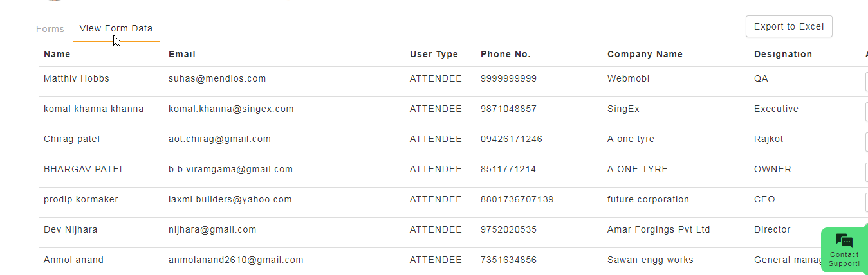Open the Contact Support chat icon
The image size is (868, 275).
point(844,249)
